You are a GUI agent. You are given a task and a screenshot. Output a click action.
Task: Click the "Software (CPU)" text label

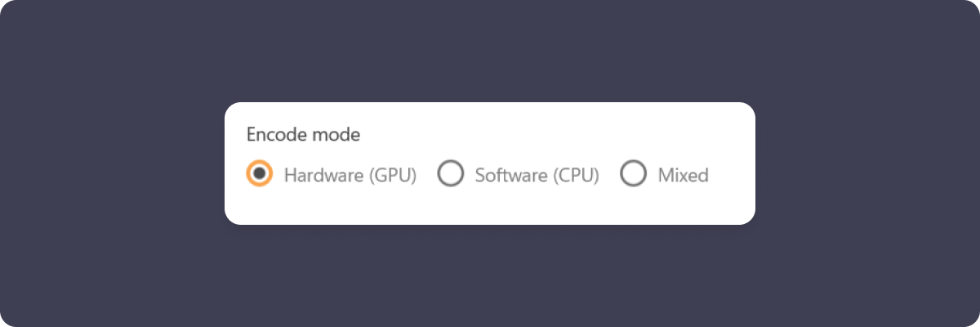(x=537, y=175)
